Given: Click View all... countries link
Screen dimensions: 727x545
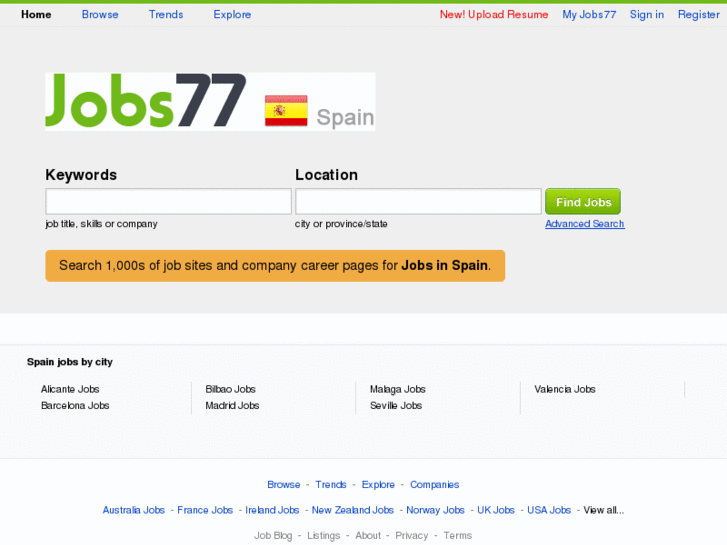Looking at the screenshot, I should [604, 510].
